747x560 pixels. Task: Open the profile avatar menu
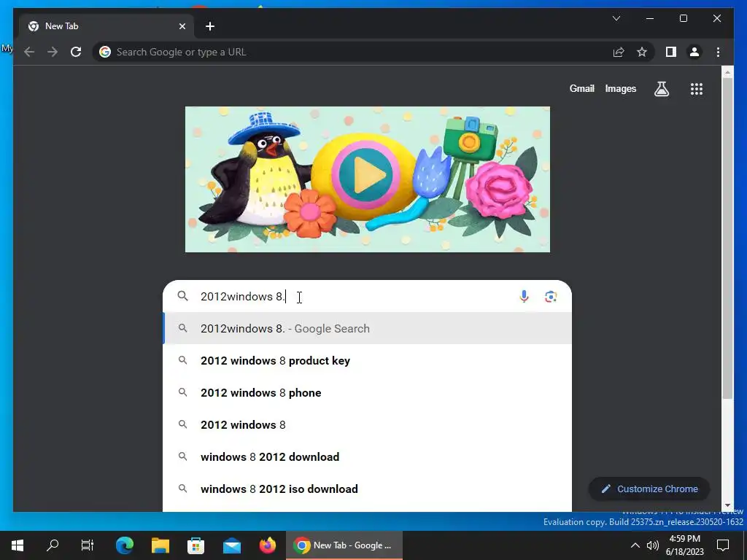pyautogui.click(x=694, y=52)
